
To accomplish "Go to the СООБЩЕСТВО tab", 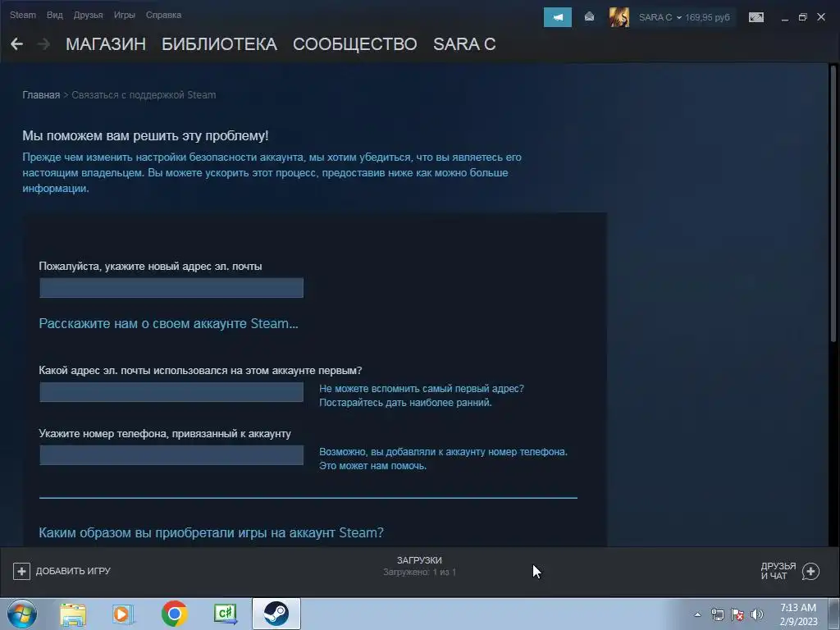I will coord(354,44).
